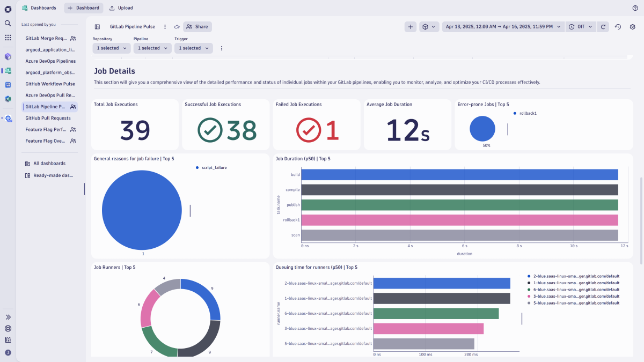Open help via the lifebuoy icon
Viewport: 644px width, 362px height.
[8, 329]
